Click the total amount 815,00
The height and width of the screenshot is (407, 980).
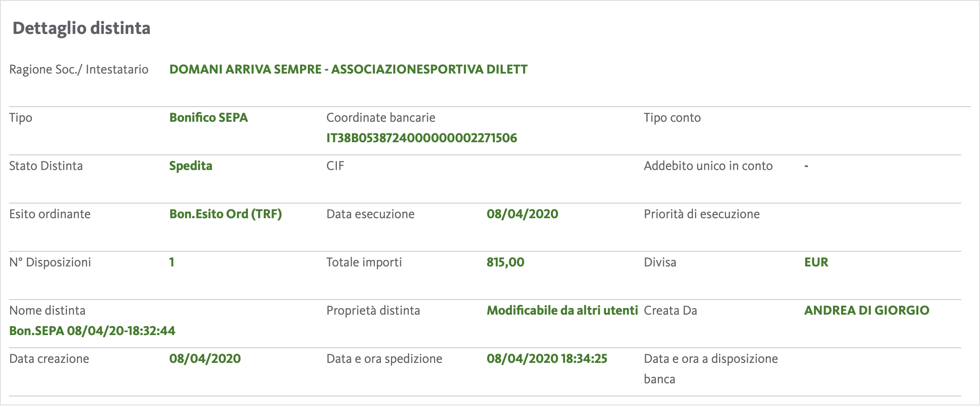pos(506,262)
